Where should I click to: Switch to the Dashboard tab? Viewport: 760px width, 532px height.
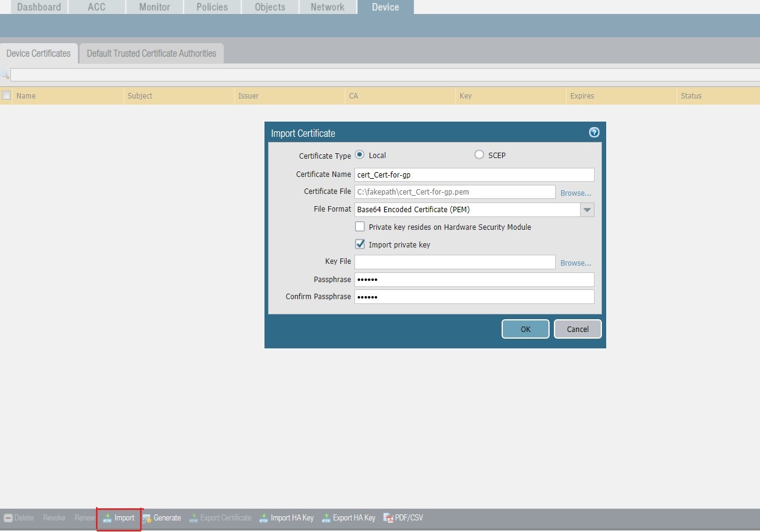click(38, 7)
